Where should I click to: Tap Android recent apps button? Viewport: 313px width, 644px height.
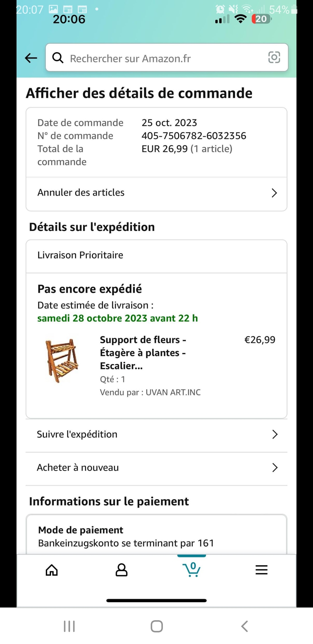pyautogui.click(x=69, y=626)
